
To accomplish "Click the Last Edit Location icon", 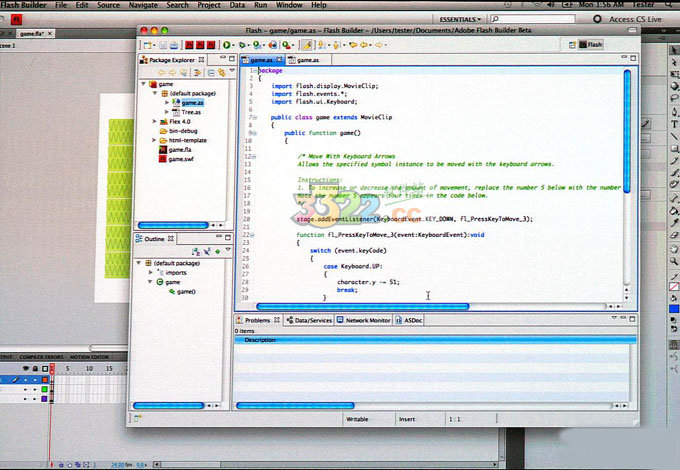I will pyautogui.click(x=353, y=45).
